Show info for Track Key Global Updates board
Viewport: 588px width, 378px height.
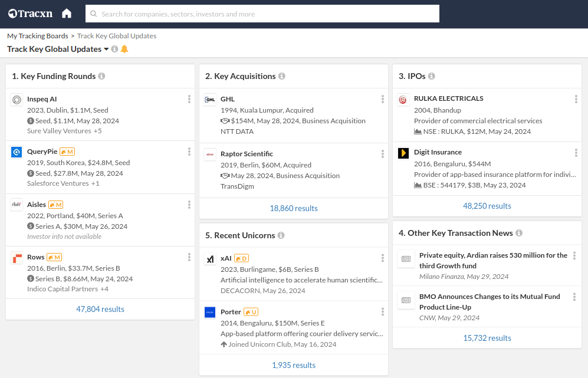coord(115,49)
